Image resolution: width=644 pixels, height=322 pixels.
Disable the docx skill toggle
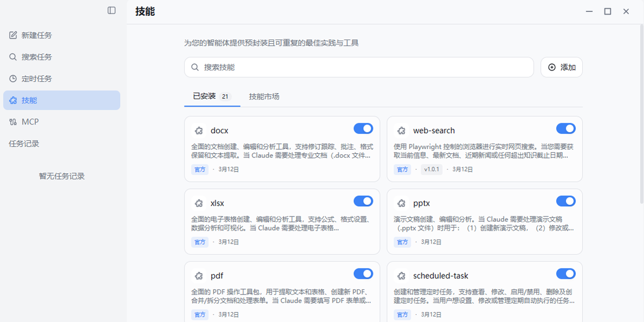(x=363, y=128)
